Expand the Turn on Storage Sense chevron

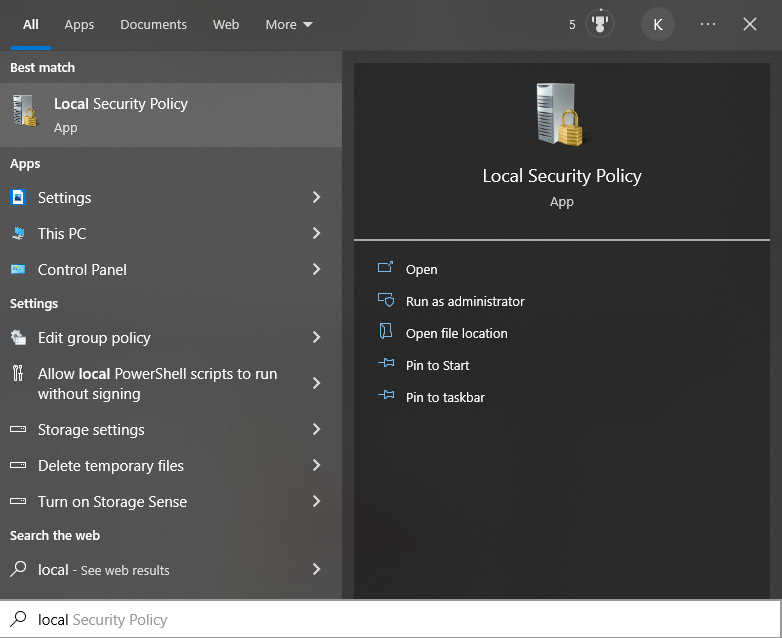tap(316, 501)
